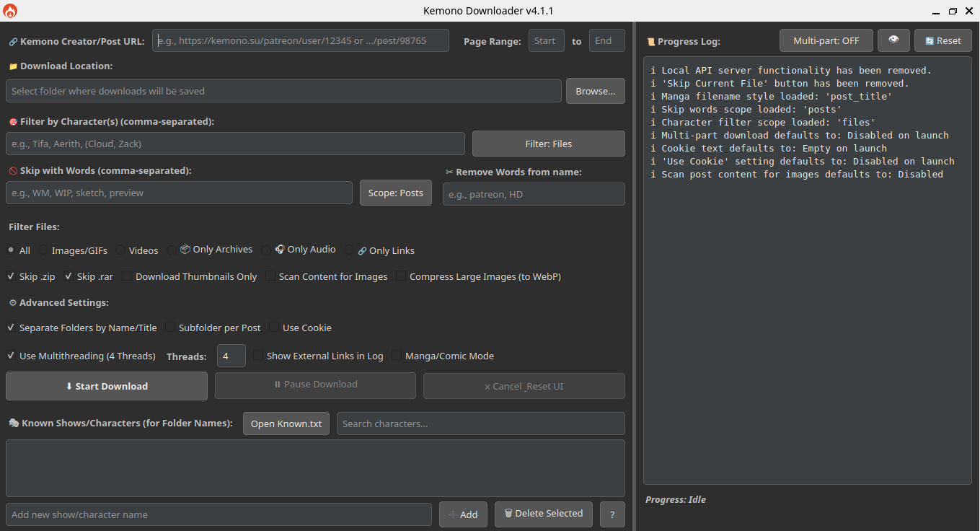Click the Delete Selected trash button
The image size is (980, 531).
(543, 514)
